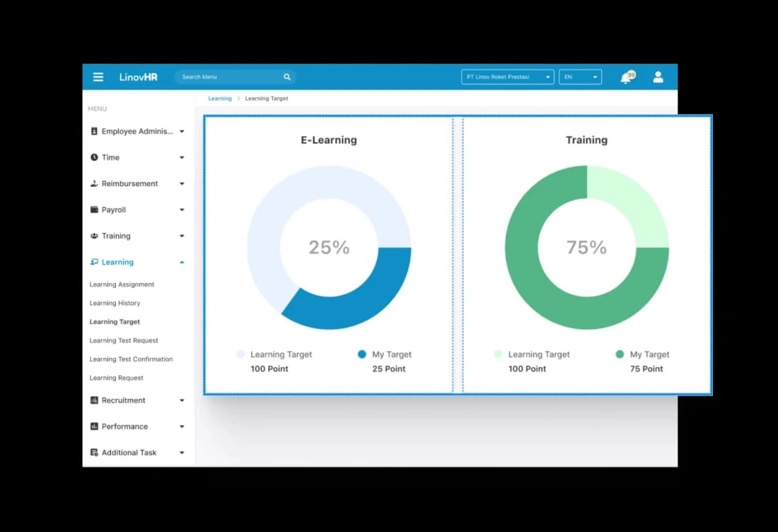Click the Employee Administration icon
The width and height of the screenshot is (778, 532).
(94, 131)
